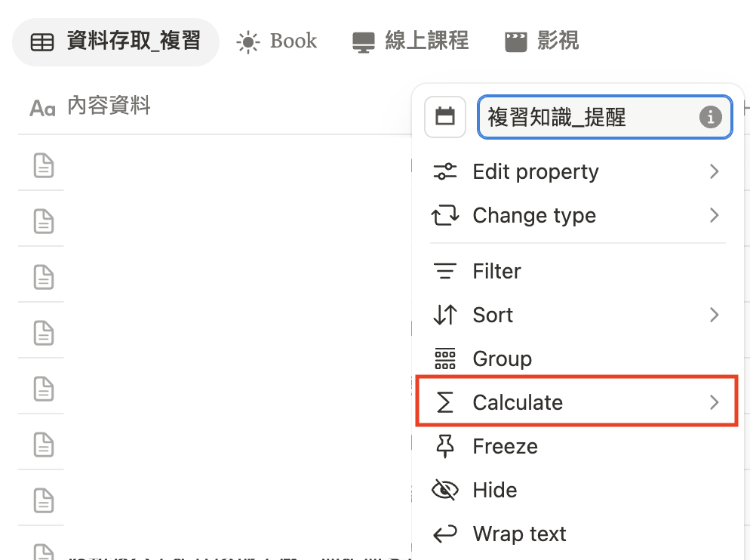
Task: Toggle Wrap text for this column
Action: (x=519, y=534)
